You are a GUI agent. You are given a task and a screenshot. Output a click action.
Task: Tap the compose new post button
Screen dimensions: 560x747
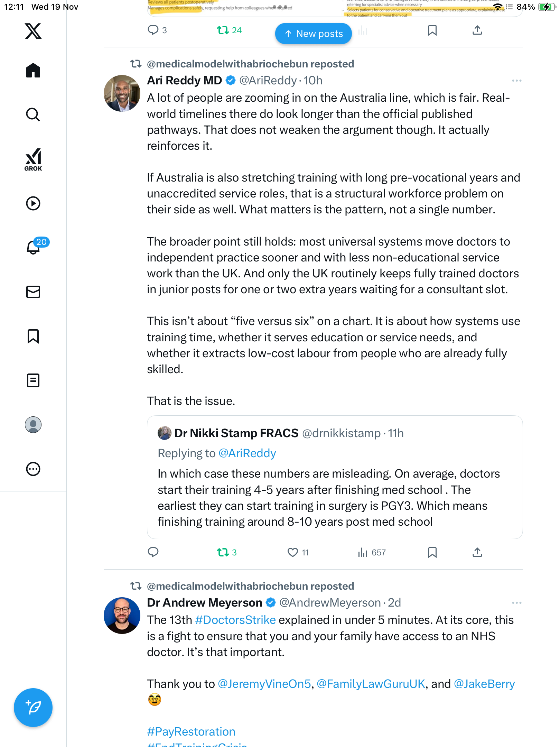(x=33, y=708)
